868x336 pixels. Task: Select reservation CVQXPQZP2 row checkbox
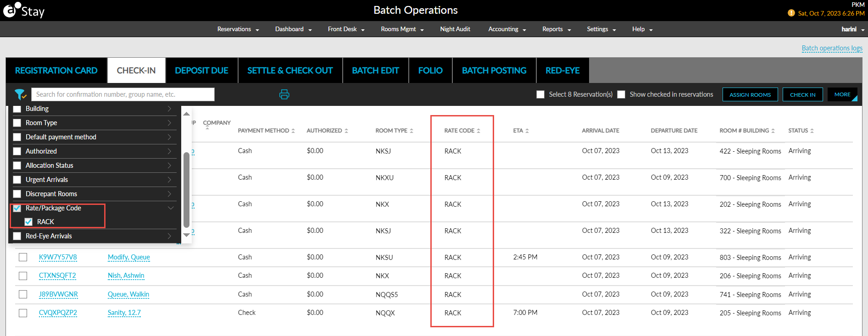click(23, 313)
